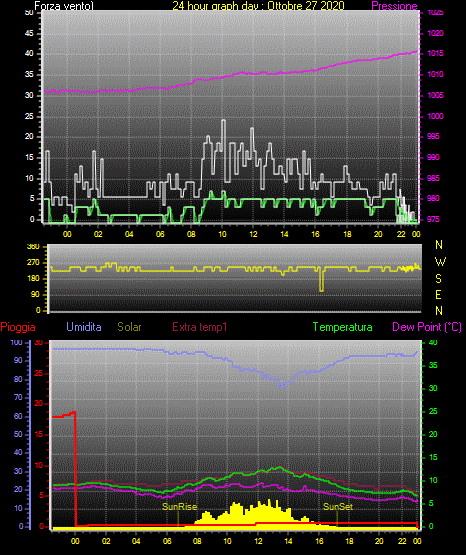Click the 50 humidity axis value
The height and width of the screenshot is (555, 466).
pos(18,434)
